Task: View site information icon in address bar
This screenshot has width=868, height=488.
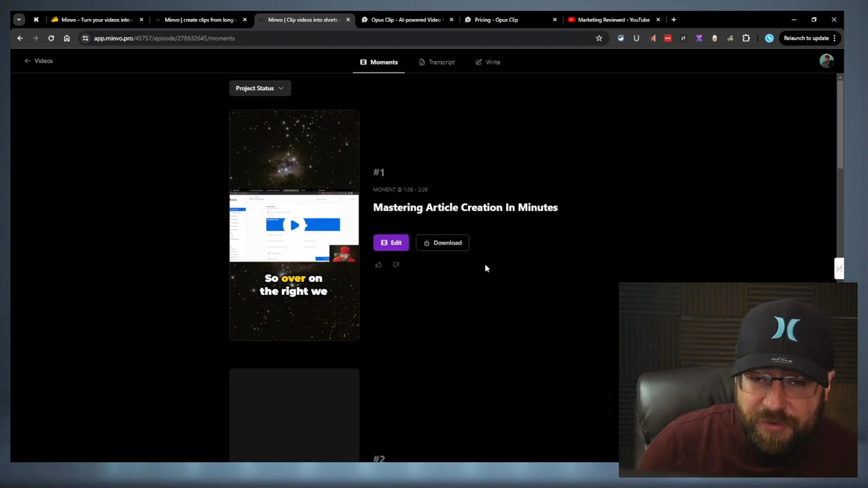Action: (85, 38)
